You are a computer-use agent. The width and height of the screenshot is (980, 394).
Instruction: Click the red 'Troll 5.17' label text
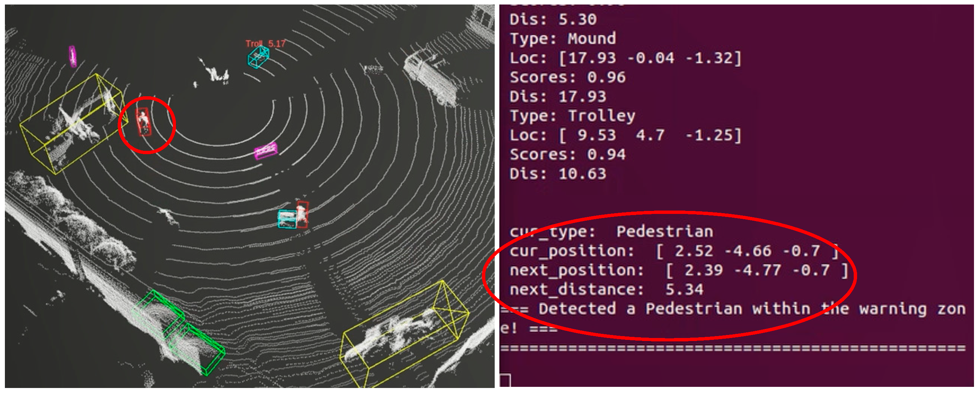click(x=265, y=43)
